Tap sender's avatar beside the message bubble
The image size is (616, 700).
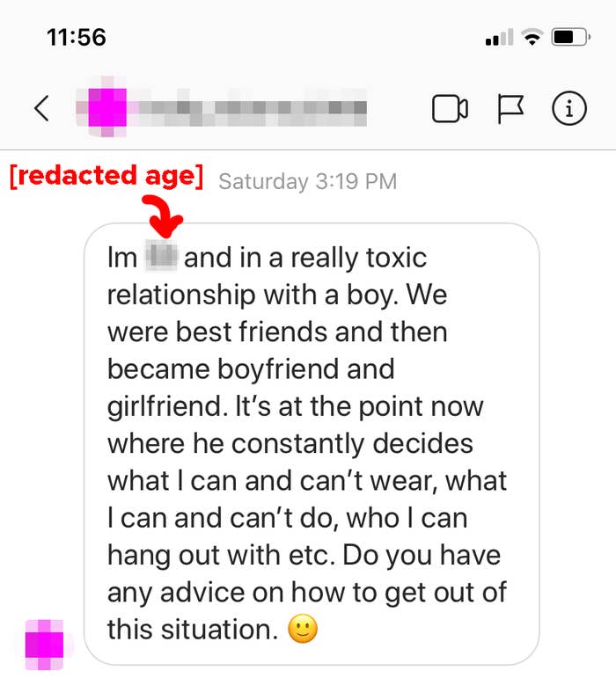[44, 645]
